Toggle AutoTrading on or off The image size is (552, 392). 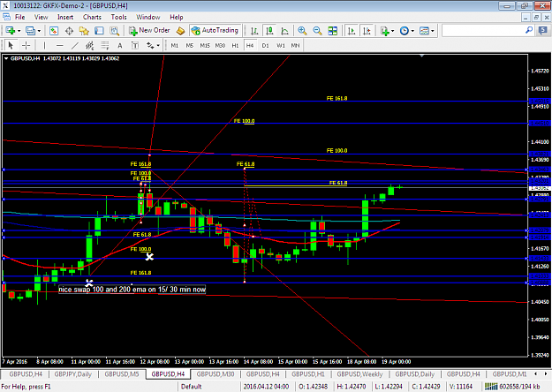(x=216, y=31)
